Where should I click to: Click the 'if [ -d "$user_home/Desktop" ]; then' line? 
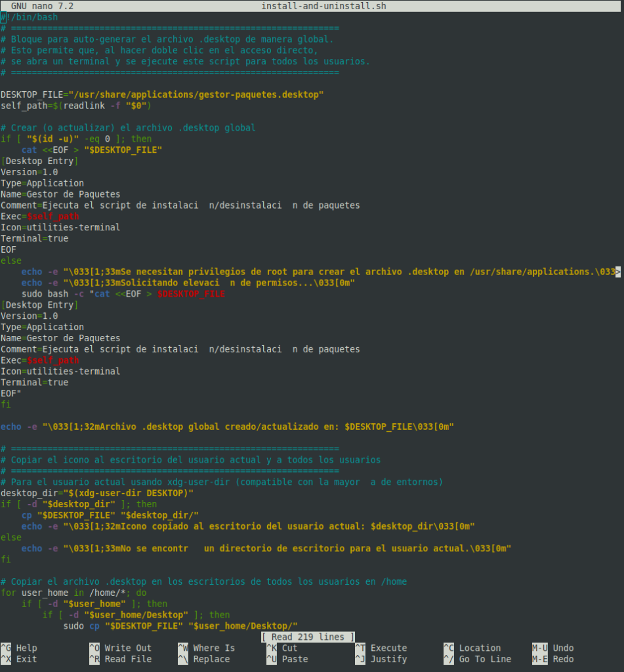(136, 615)
